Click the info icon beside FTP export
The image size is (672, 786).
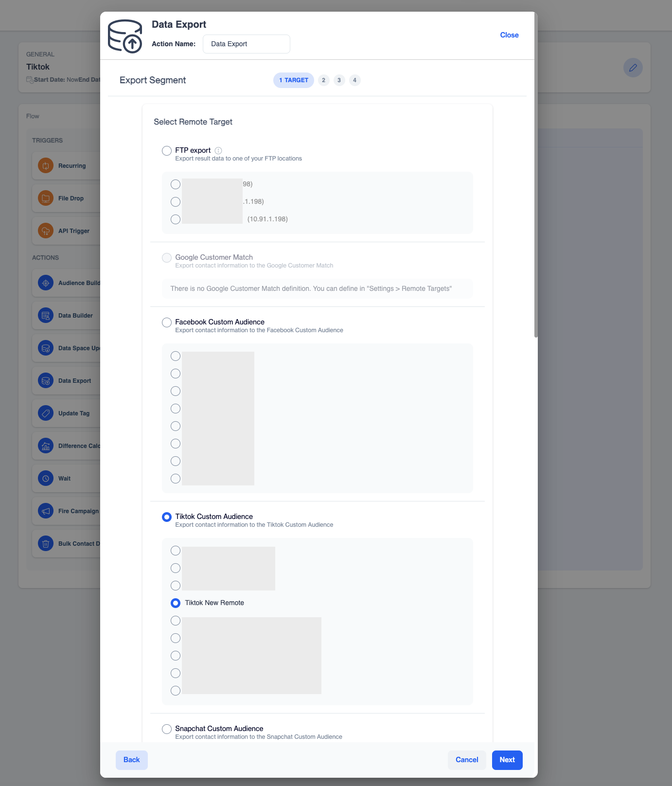pos(218,151)
